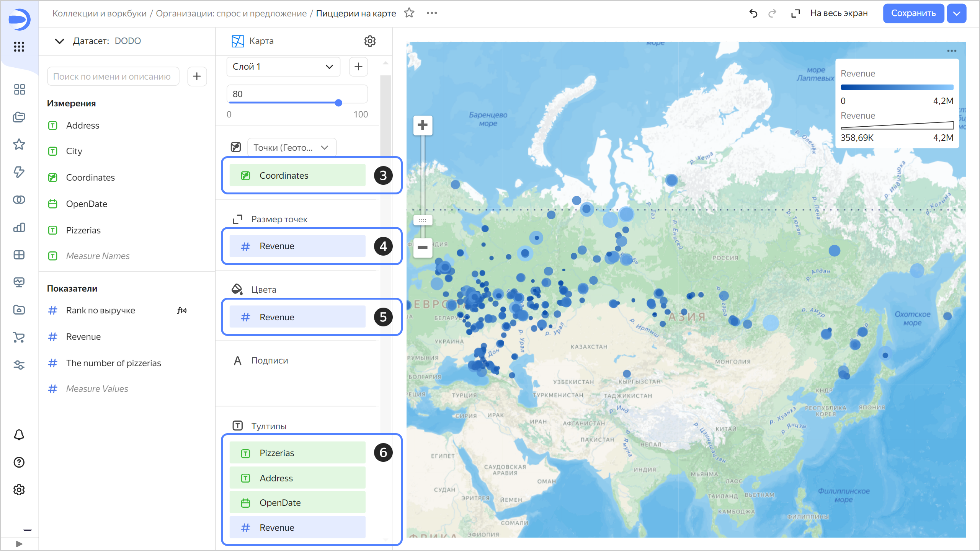Viewport: 980px width, 551px height.
Task: Expand the Слой 1 layer dropdown
Action: pos(283,67)
